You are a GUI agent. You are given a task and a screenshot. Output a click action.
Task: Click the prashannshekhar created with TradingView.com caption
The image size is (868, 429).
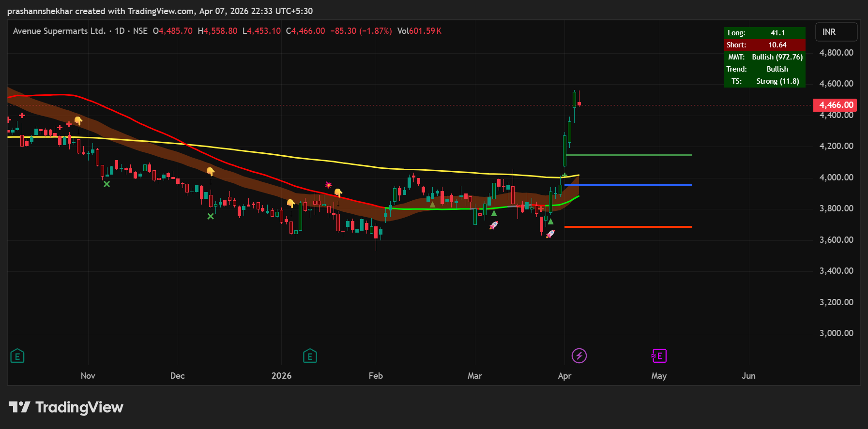(x=160, y=11)
